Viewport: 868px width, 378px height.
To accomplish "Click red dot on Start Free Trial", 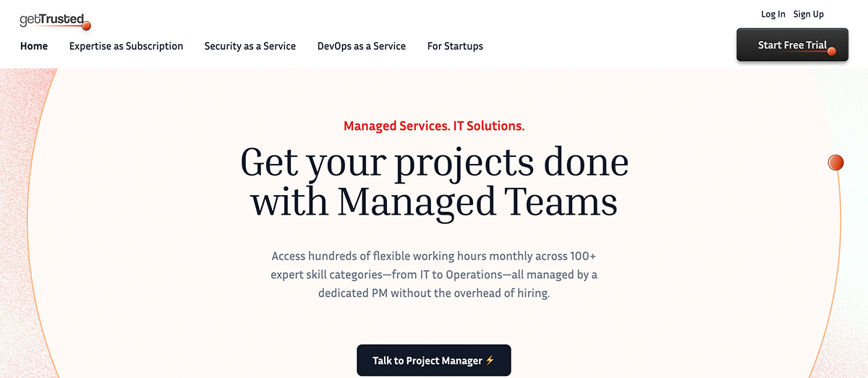I will (831, 51).
